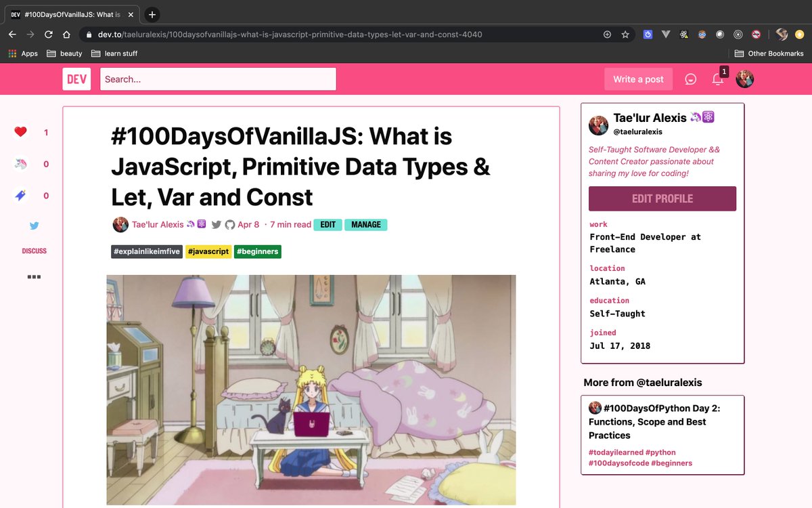Click the author's GitHub icon in the byline
The height and width of the screenshot is (508, 812).
point(230,225)
